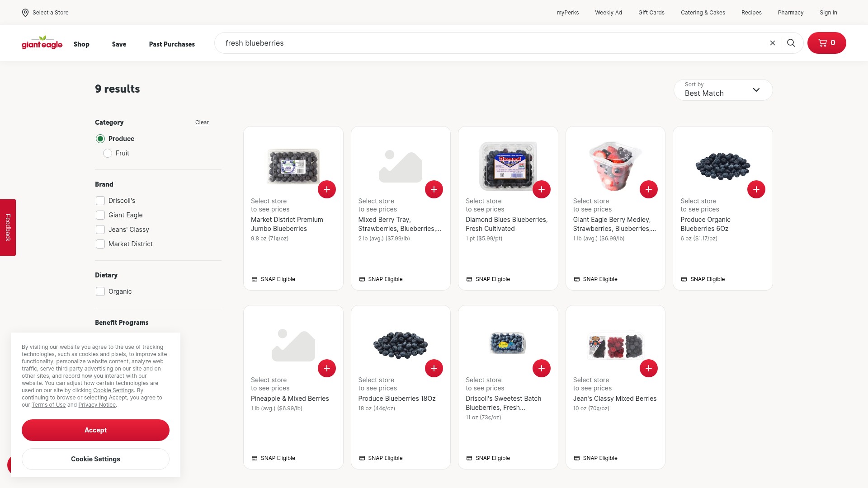This screenshot has width=868, height=488.
Task: Clear the search field with the X icon
Action: pyautogui.click(x=773, y=43)
